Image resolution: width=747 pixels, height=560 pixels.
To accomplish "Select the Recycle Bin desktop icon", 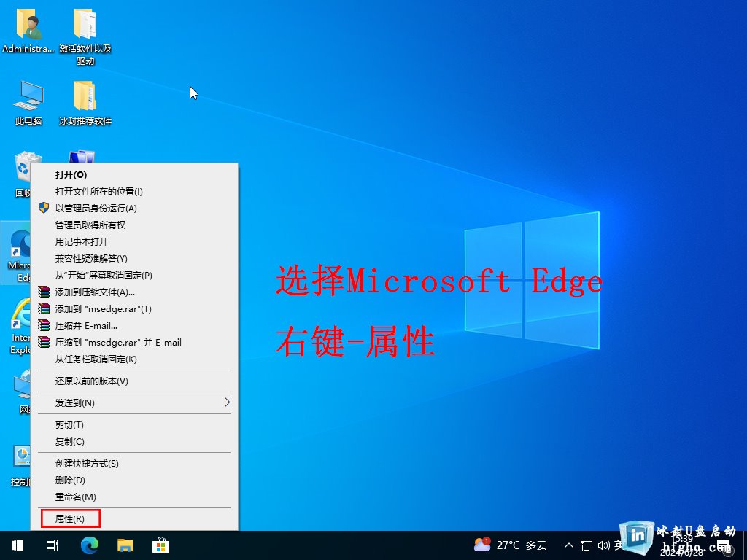I will (23, 174).
